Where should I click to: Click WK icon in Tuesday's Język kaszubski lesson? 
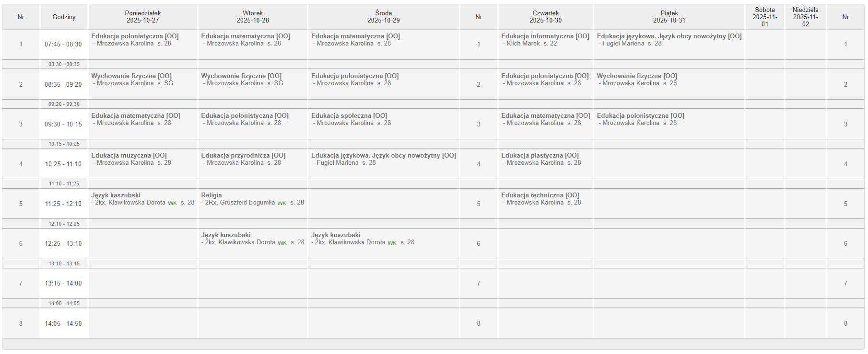tap(282, 243)
